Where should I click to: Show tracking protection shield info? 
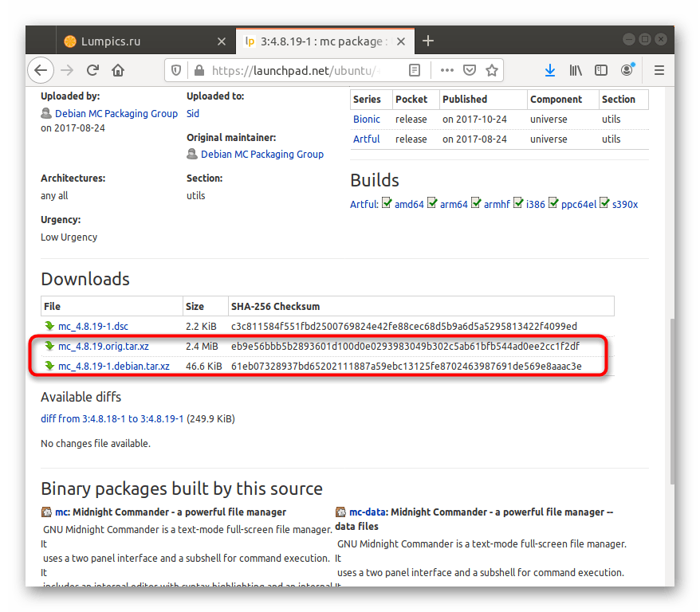176,70
